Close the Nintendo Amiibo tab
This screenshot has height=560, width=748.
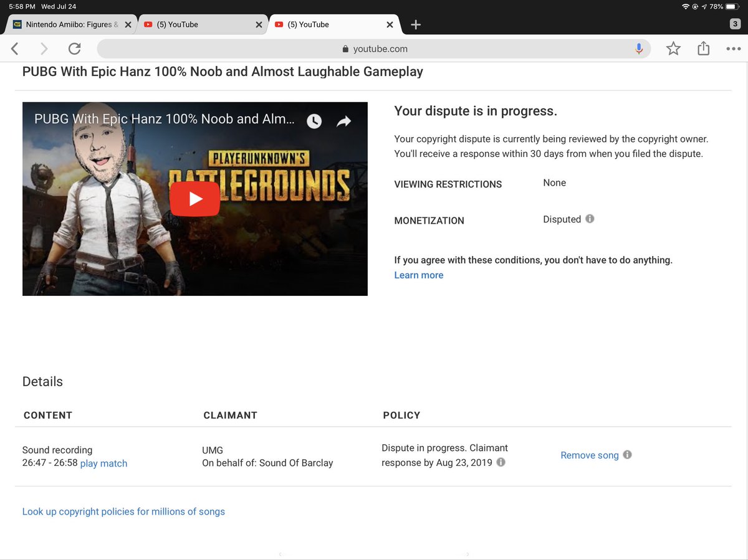pos(128,25)
